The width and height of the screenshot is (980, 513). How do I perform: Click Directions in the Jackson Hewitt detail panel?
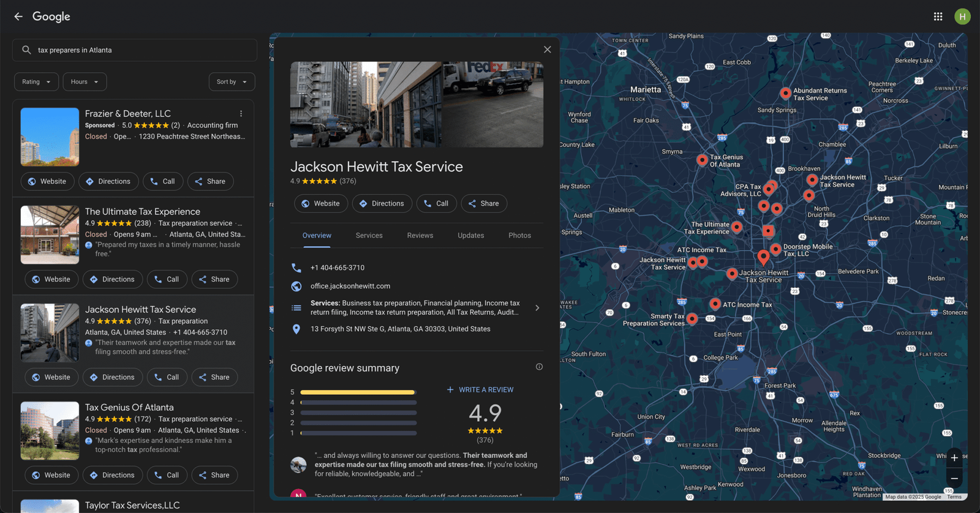point(382,203)
